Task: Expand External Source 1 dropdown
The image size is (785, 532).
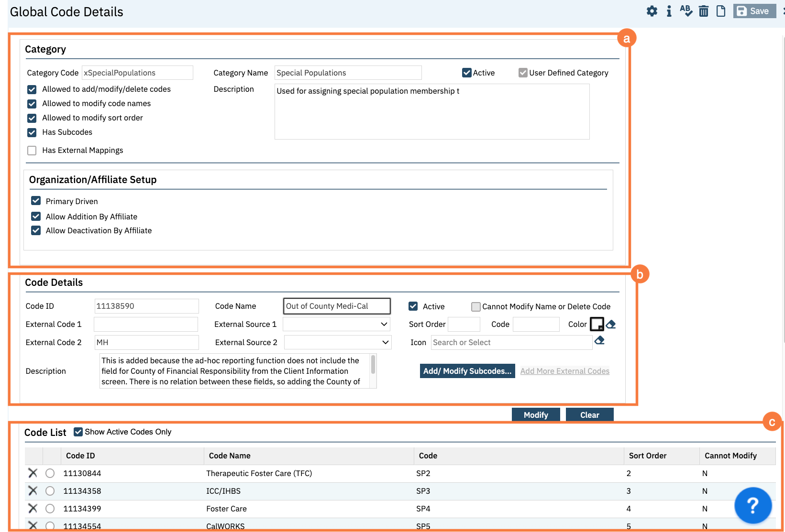Action: [x=336, y=324]
